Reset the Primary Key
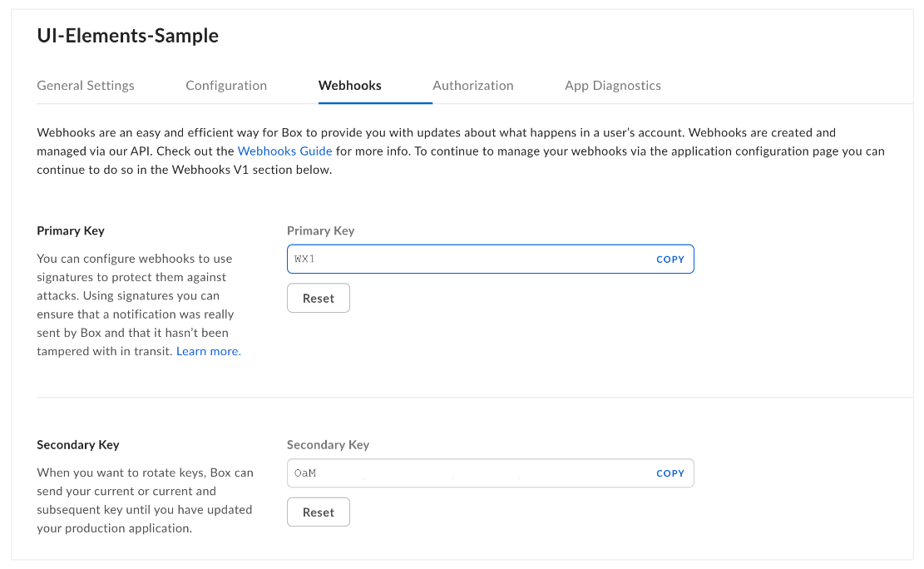This screenshot has height=569, width=924. (x=319, y=298)
